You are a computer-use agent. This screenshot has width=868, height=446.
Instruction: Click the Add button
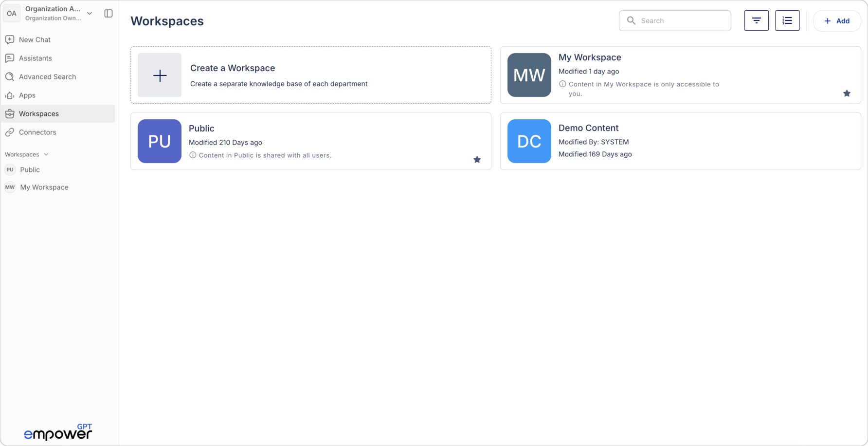836,21
